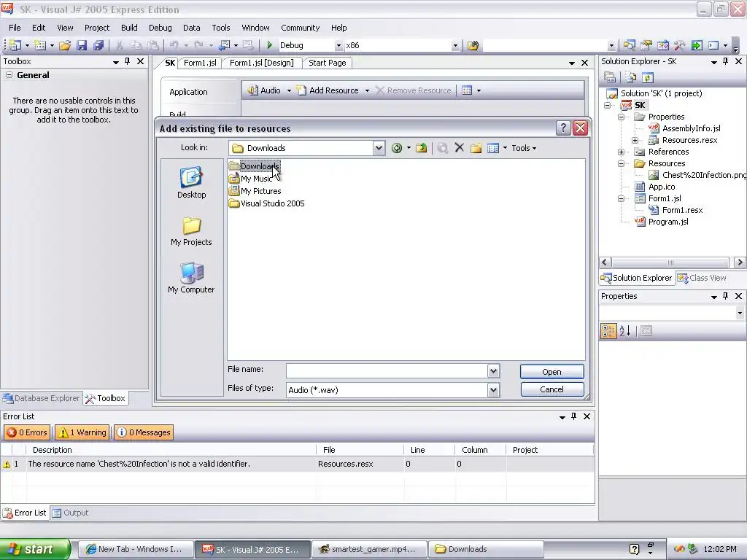
Task: Open the Add Resource dropdown arrow
Action: (367, 90)
